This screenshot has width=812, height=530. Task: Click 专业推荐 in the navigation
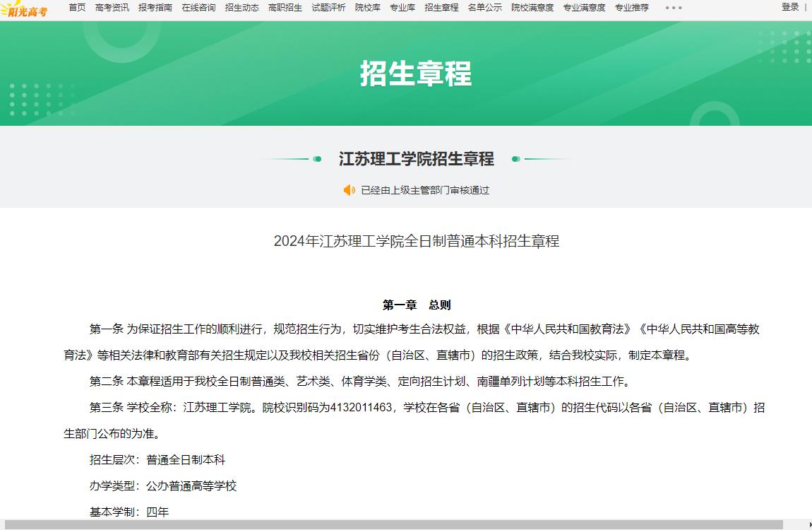click(x=631, y=8)
